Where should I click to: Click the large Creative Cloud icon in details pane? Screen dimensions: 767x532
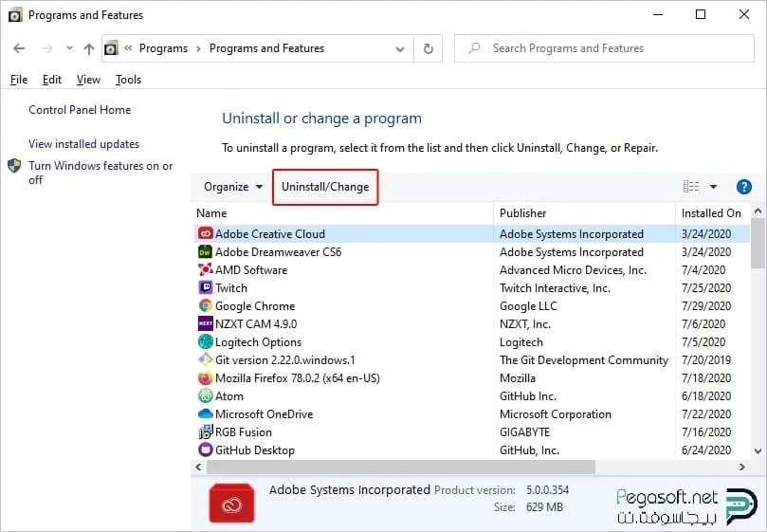232,504
